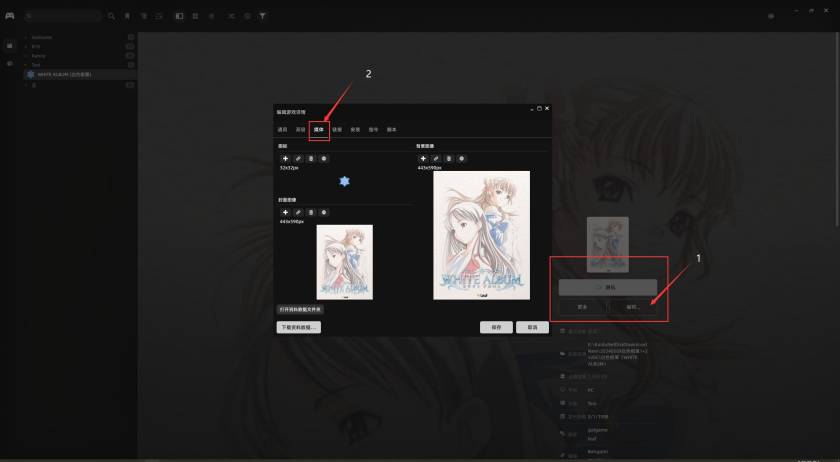This screenshot has width=840, height=462.
Task: Click the add file button under Icon section
Action: (285, 159)
